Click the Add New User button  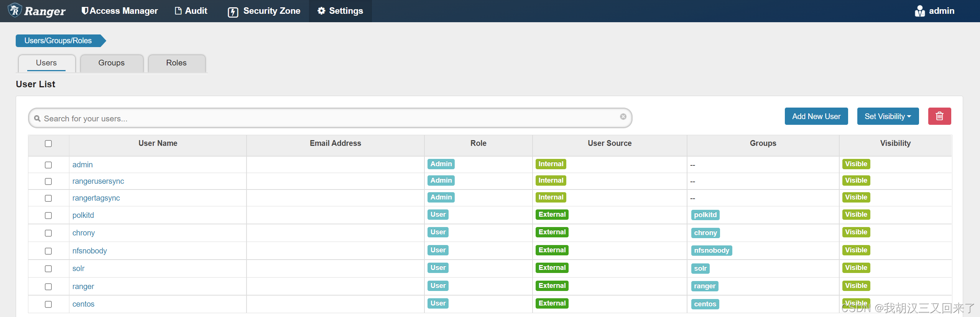coord(816,116)
